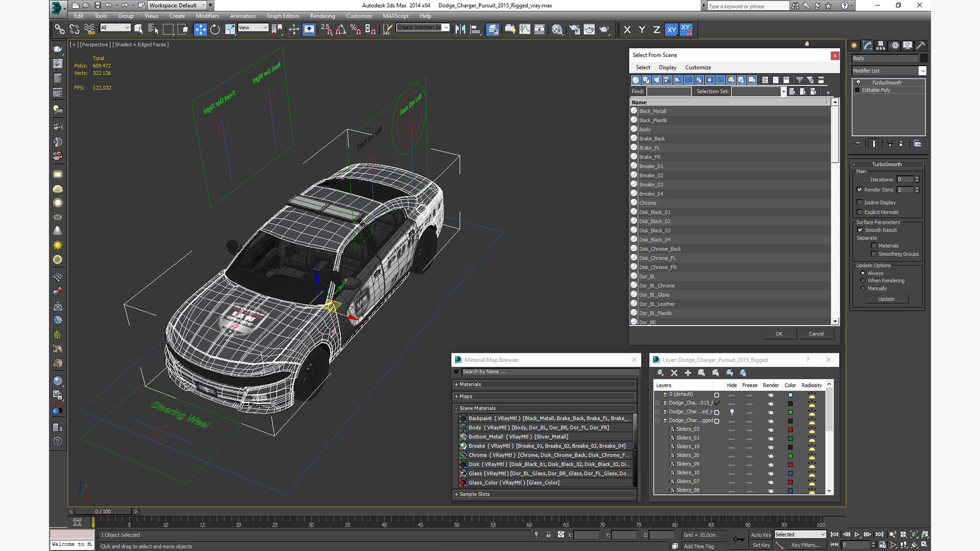
Task: Toggle Explicit Normals checkbox
Action: [860, 212]
